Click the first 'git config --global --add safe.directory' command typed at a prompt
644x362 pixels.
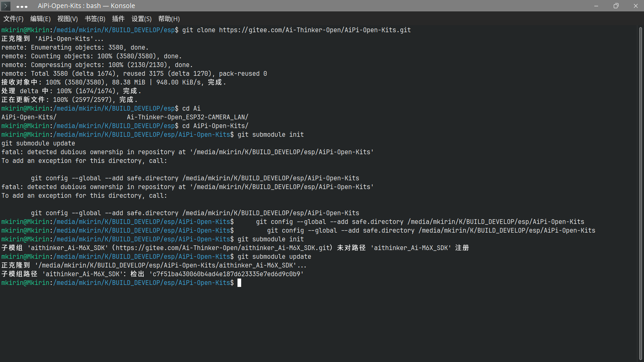click(x=420, y=222)
